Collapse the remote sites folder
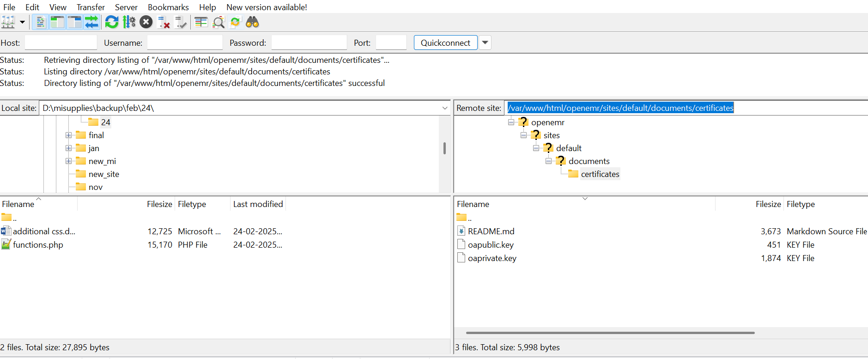Viewport: 868px width, 359px height. coord(524,135)
